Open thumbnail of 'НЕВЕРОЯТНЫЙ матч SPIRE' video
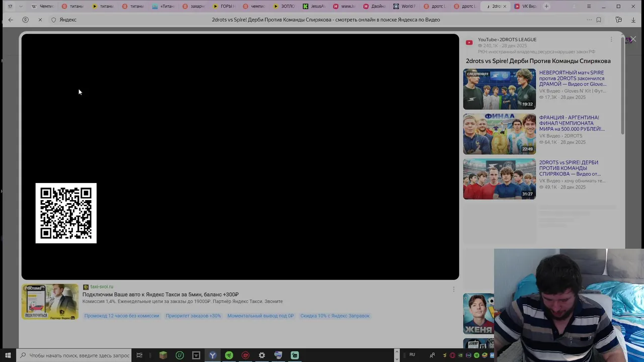The image size is (644, 362). click(x=500, y=89)
